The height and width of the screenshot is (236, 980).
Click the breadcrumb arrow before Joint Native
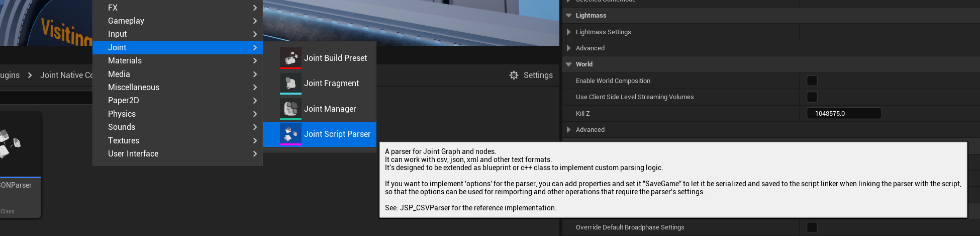coord(30,75)
